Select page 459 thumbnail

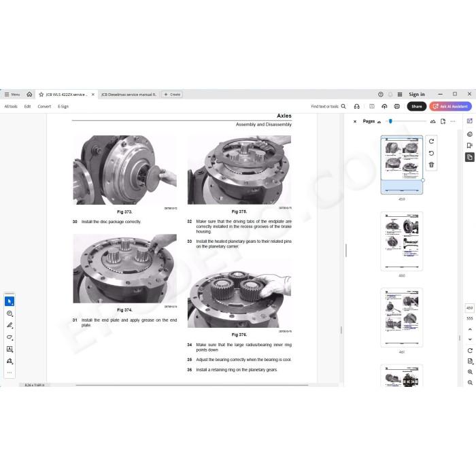(x=402, y=165)
